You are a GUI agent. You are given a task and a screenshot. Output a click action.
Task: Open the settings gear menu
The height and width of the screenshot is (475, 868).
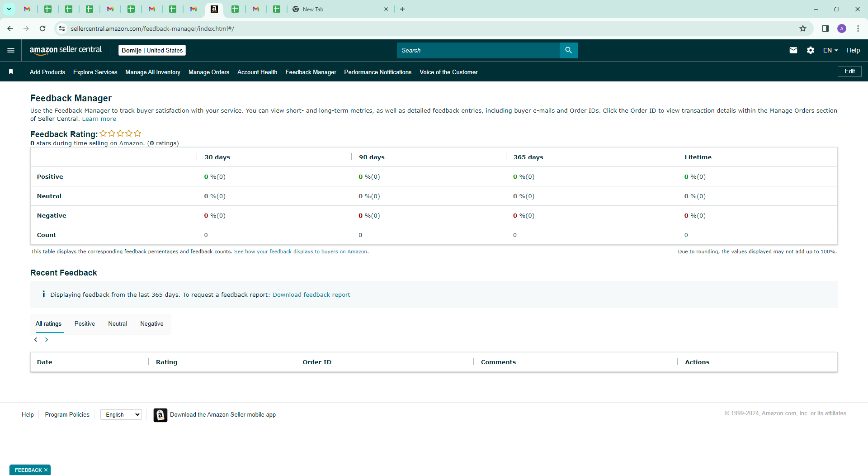(x=811, y=50)
